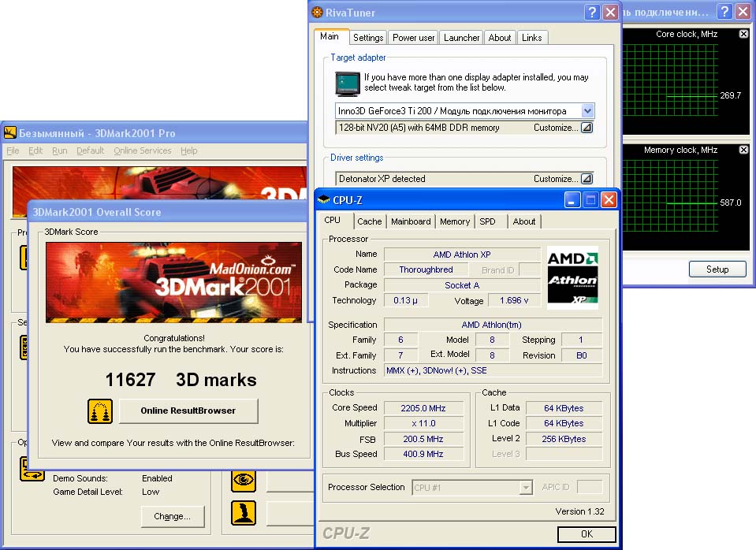
Task: Select the Launcher tab in RivaTuner
Action: [x=461, y=38]
